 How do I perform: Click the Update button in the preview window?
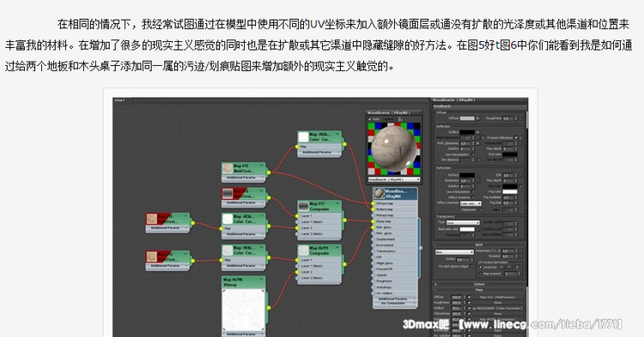pos(388,119)
